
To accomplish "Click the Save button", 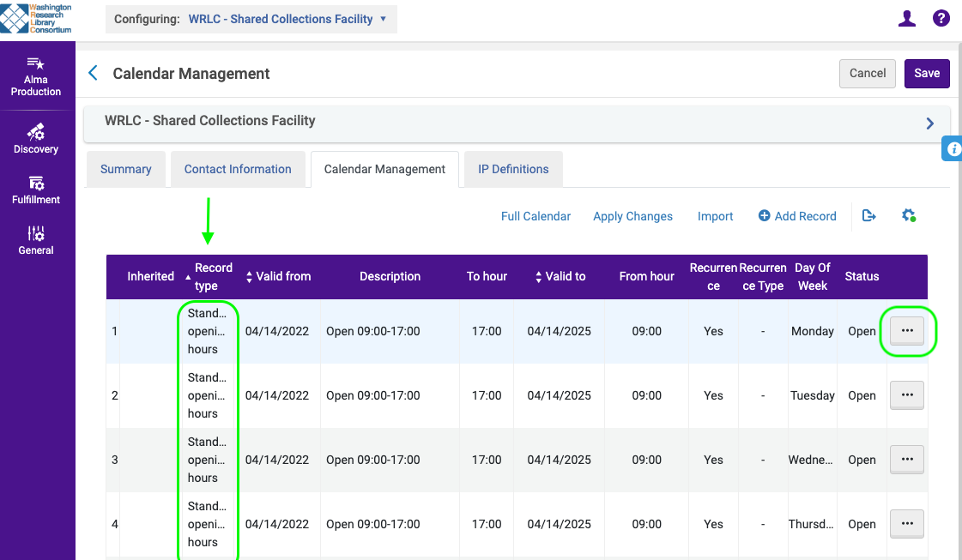I will [x=927, y=74].
